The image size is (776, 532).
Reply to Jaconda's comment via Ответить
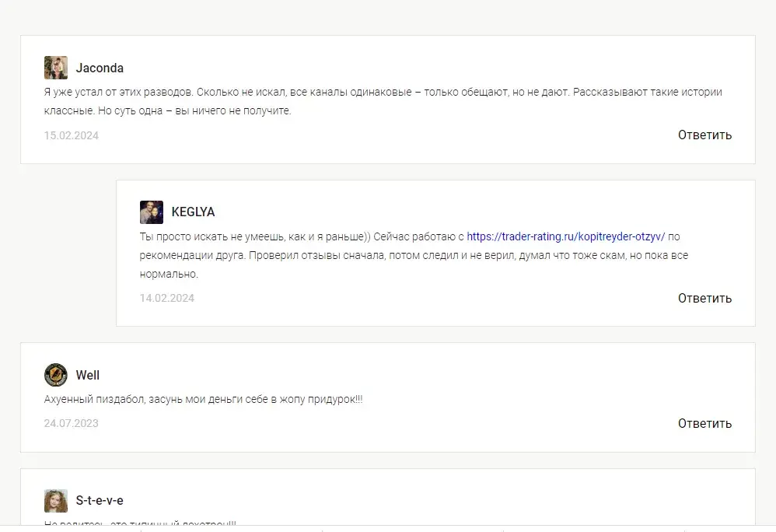[704, 135]
